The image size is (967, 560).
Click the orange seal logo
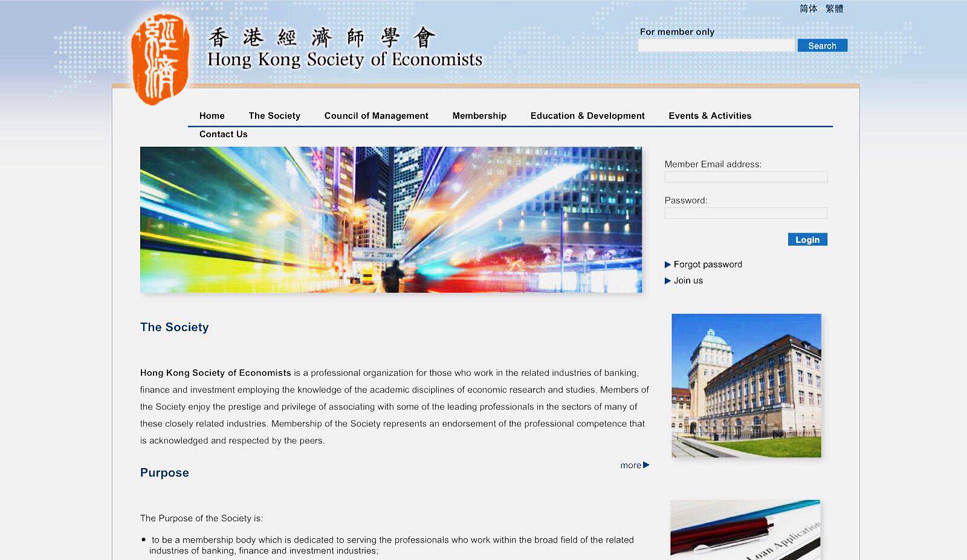[160, 59]
